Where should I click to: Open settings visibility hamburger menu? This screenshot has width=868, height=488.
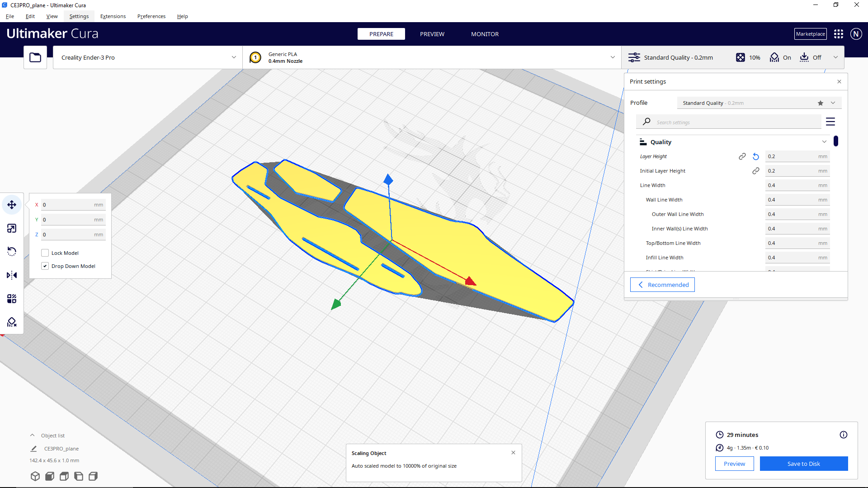tap(830, 122)
